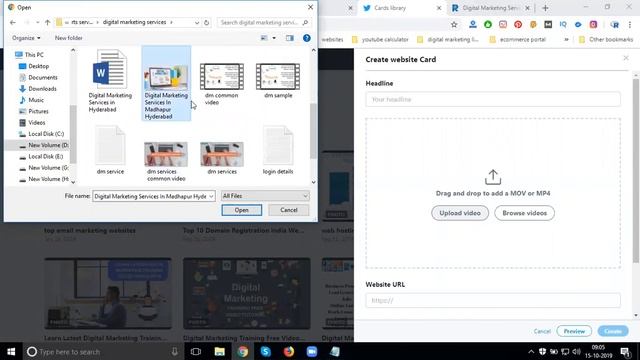Click the Open button in dialog
Viewport: 640px width, 360px height.
coord(242,210)
